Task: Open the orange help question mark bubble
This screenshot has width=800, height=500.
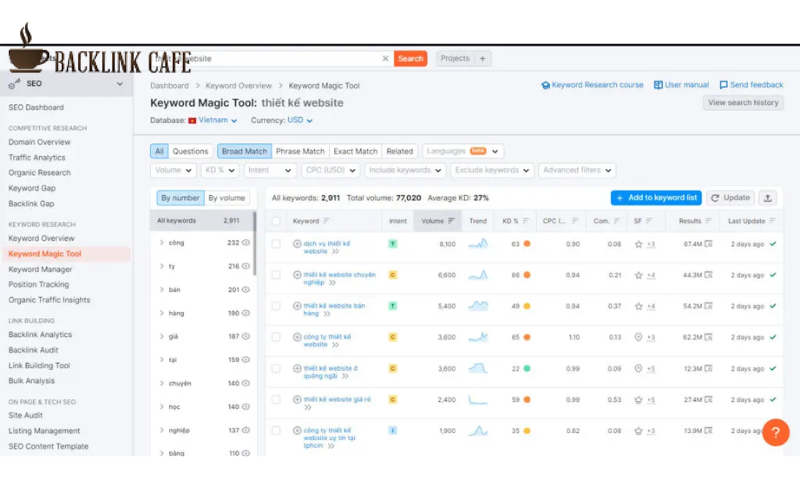Action: 776,432
